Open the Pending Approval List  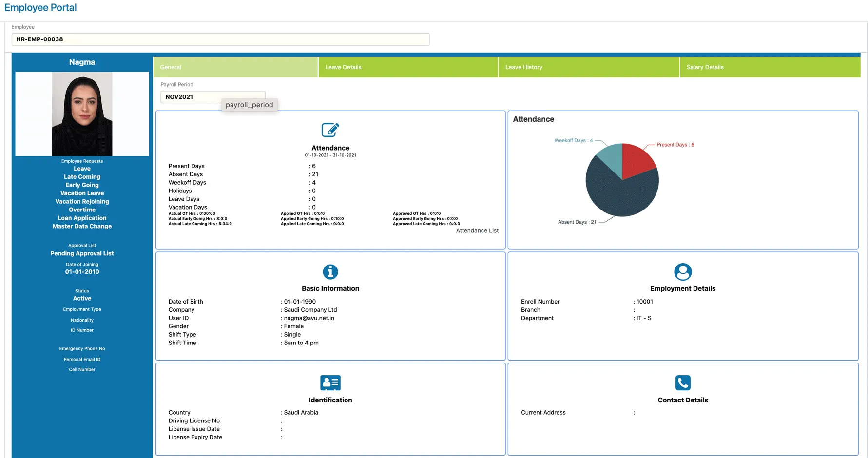pos(81,253)
